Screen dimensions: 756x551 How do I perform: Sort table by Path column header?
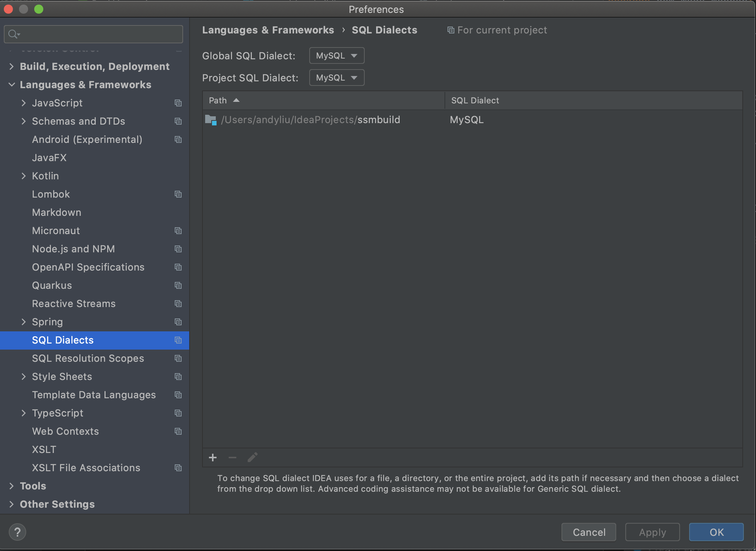pos(218,101)
